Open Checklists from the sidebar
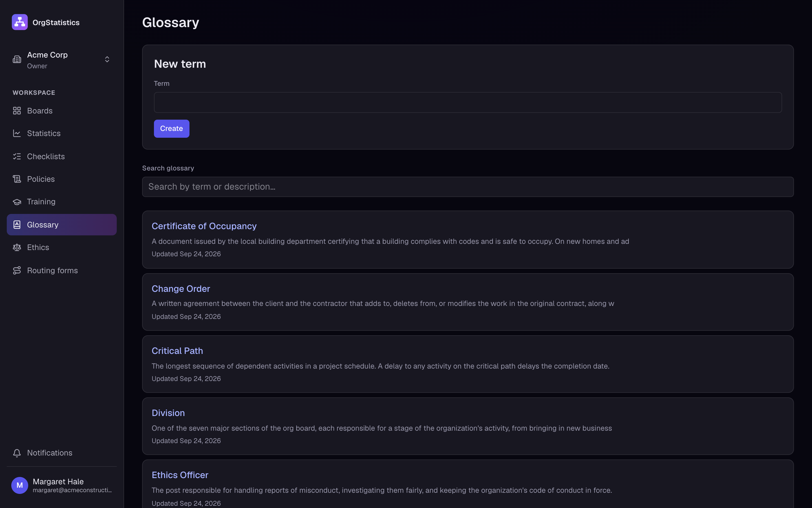The width and height of the screenshot is (812, 508). point(62,156)
